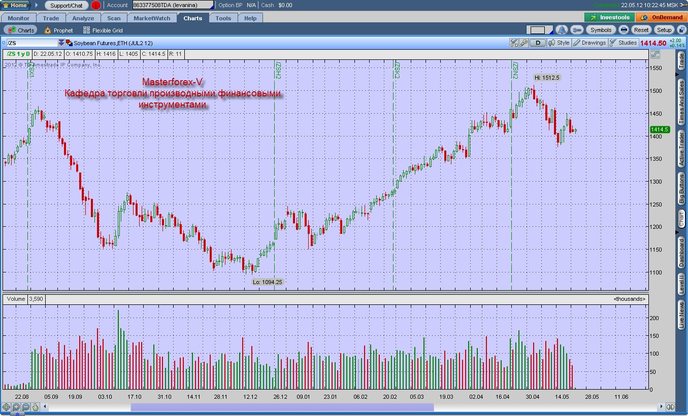The width and height of the screenshot is (688, 416).
Task: Click the Home button
Action: 15,5
